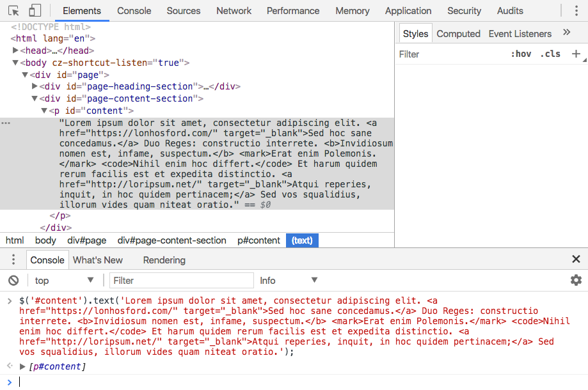Open console settings gear
The width and height of the screenshot is (588, 390).
point(576,280)
